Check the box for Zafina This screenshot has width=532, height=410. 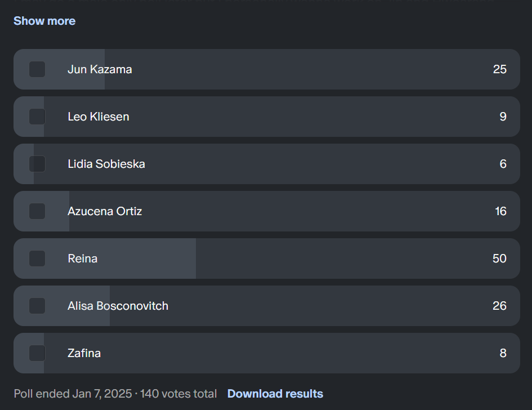(x=37, y=353)
